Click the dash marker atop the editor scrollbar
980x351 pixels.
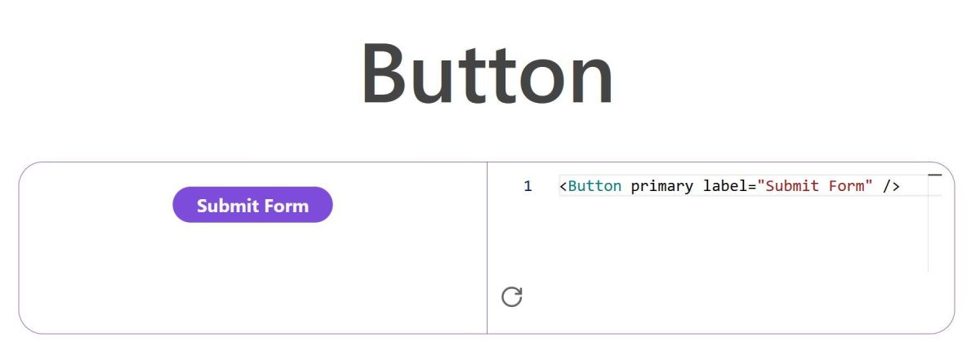pos(935,174)
